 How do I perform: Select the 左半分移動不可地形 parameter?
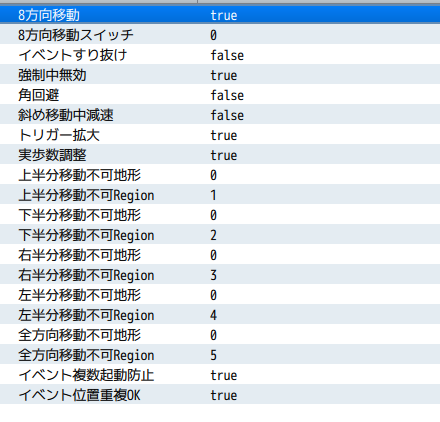tap(79, 295)
